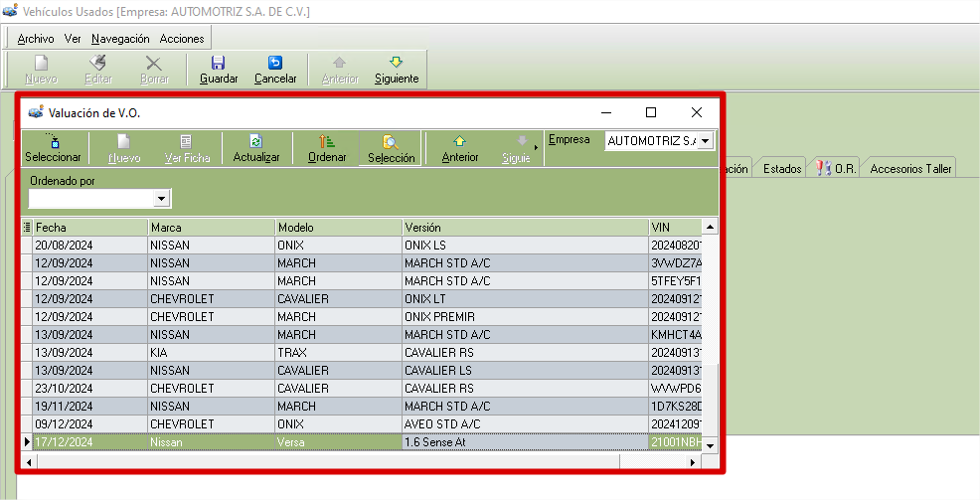The width and height of the screenshot is (980, 500).
Task: Click grid vertical scrollbar up arrow
Action: [710, 227]
